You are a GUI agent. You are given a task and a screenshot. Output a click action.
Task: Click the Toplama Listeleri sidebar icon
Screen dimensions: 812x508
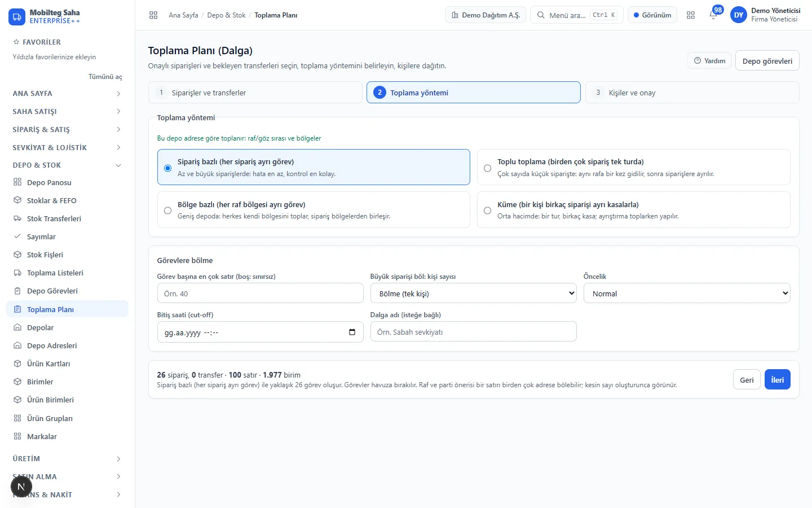pyautogui.click(x=17, y=273)
